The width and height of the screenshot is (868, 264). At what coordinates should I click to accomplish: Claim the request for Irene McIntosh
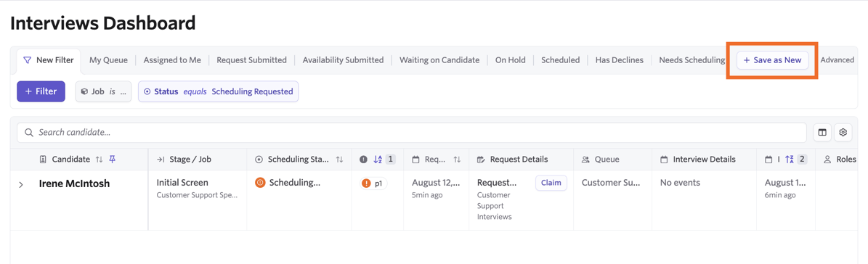(551, 183)
